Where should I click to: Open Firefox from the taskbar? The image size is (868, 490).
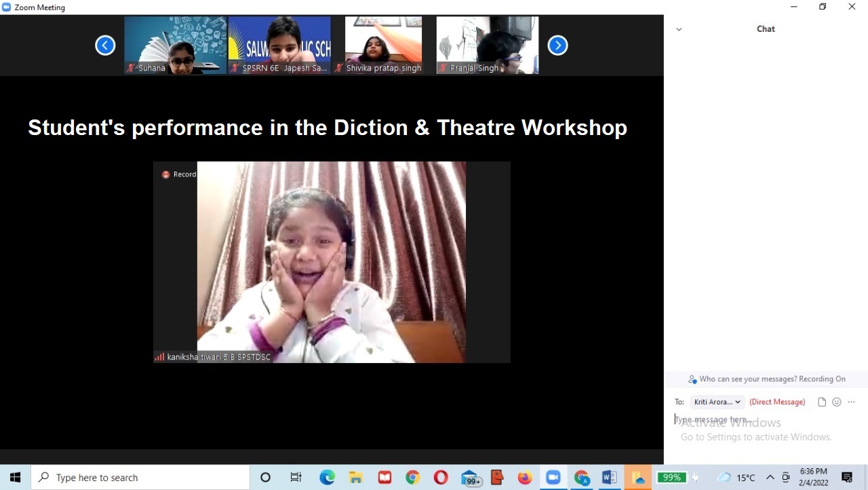(x=525, y=478)
